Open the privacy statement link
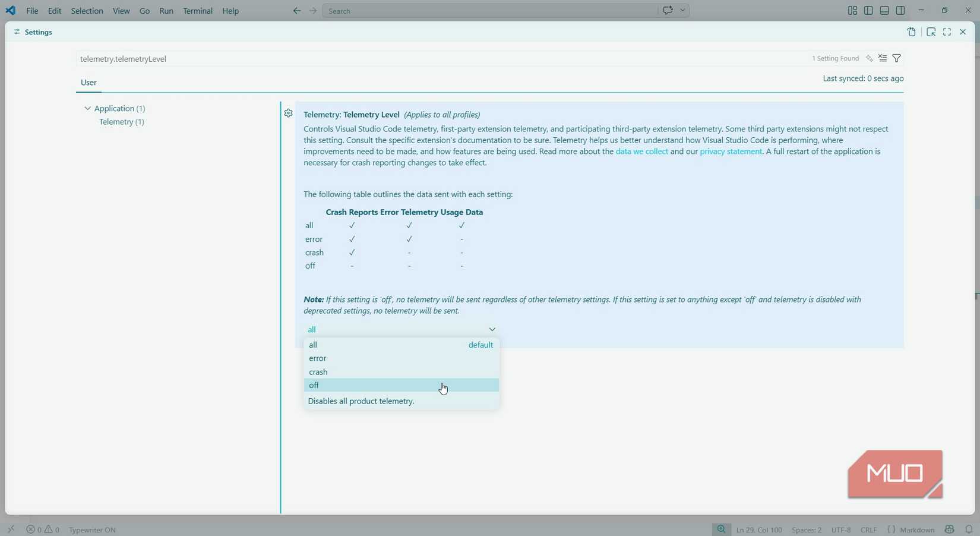 [730, 152]
